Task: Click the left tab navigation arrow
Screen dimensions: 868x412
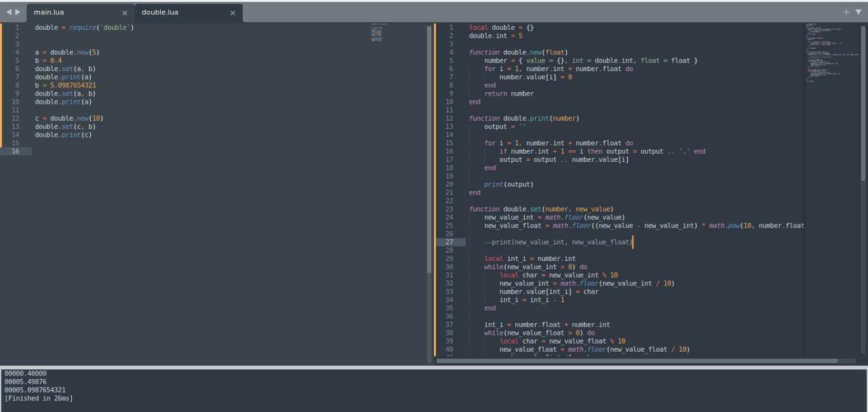Action: 9,12
